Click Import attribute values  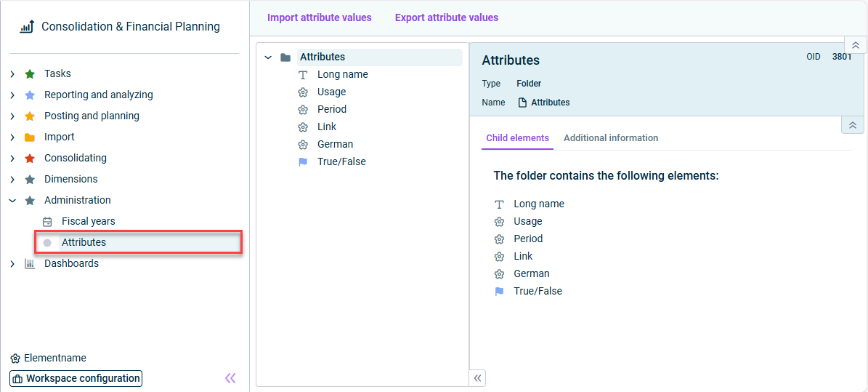click(319, 17)
